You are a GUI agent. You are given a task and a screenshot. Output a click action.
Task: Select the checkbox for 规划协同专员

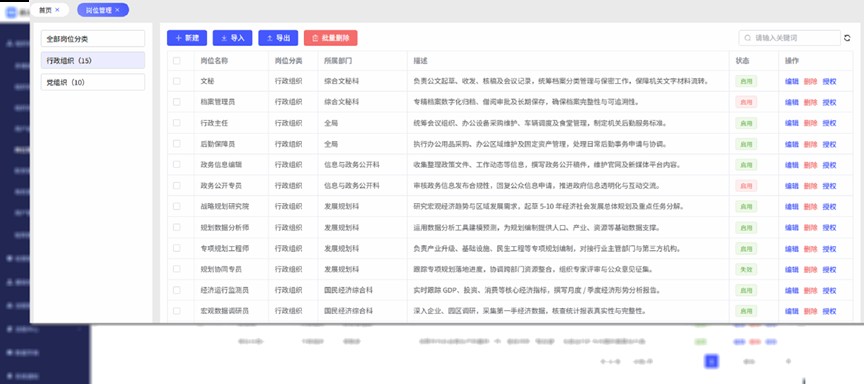tap(177, 269)
